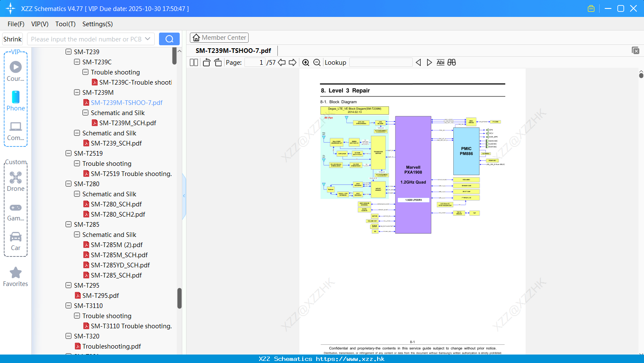The height and width of the screenshot is (363, 644).
Task: Click the Member Center button
Action: pyautogui.click(x=219, y=38)
